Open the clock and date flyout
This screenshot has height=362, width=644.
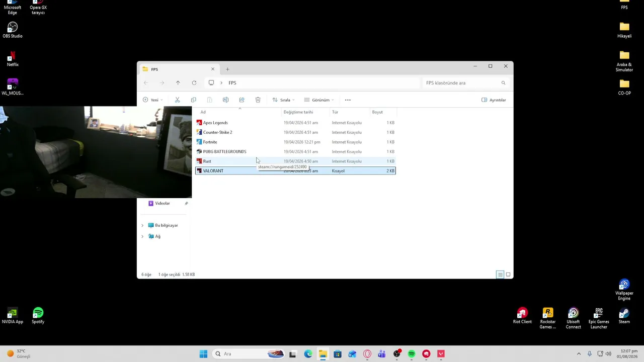(x=627, y=354)
